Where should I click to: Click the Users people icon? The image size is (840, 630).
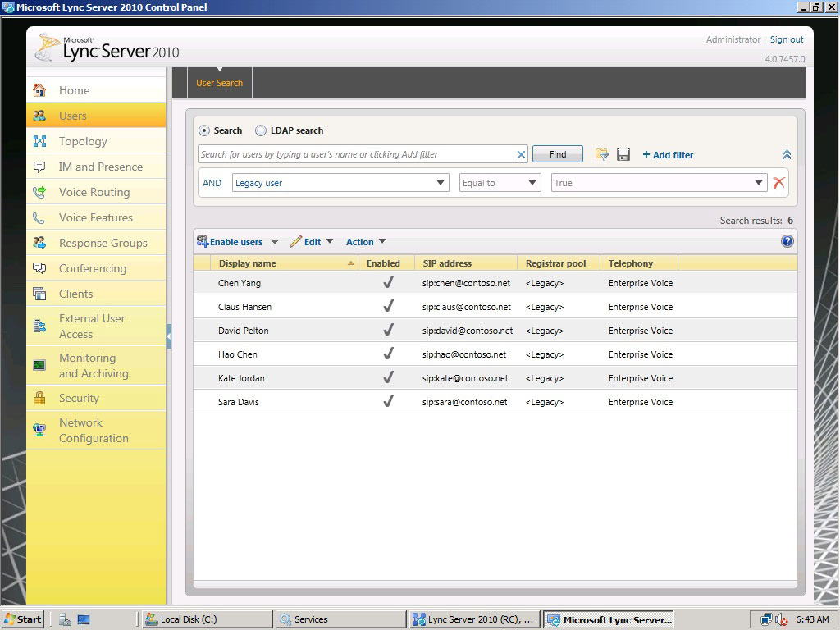pos(39,116)
